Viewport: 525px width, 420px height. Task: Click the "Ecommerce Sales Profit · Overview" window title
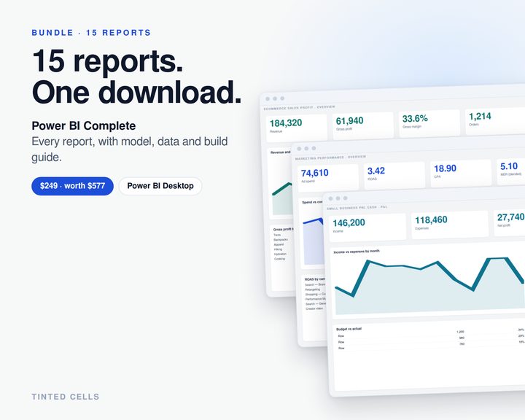pyautogui.click(x=300, y=108)
